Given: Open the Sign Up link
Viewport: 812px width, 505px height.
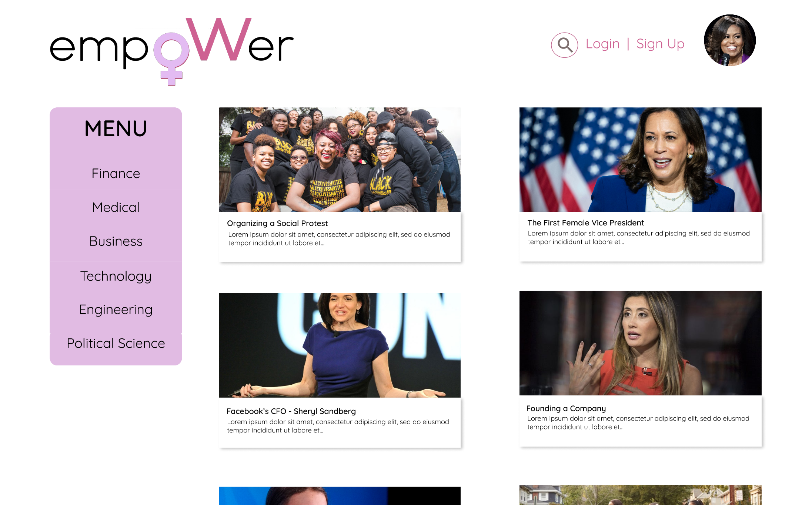Looking at the screenshot, I should [x=660, y=44].
